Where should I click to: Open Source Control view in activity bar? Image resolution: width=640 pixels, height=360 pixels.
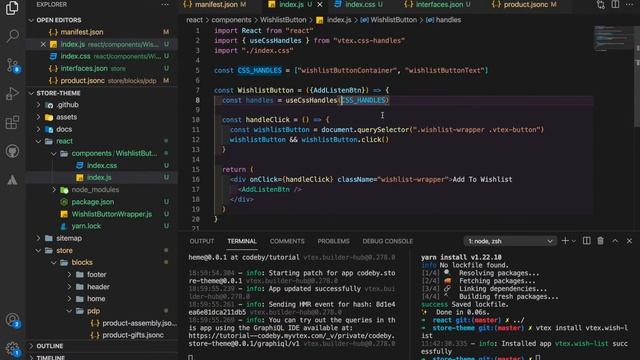[x=12, y=65]
